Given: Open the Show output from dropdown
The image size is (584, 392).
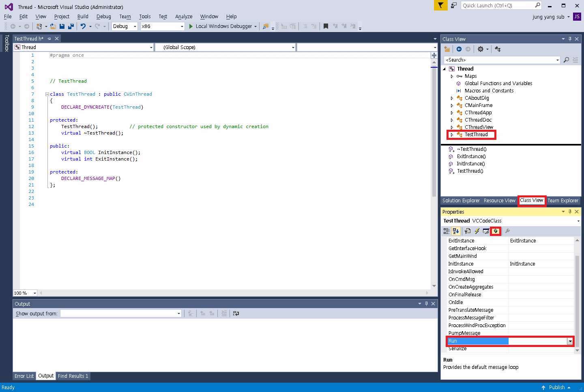Looking at the screenshot, I should pyautogui.click(x=178, y=313).
